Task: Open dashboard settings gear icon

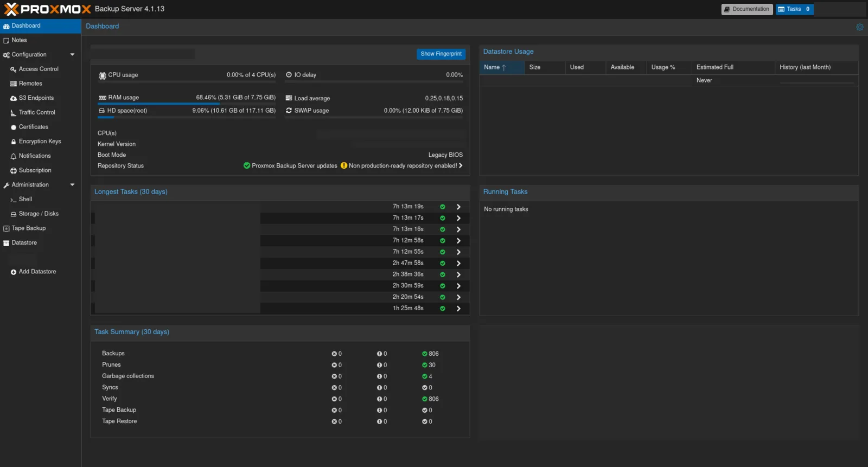Action: pos(860,27)
